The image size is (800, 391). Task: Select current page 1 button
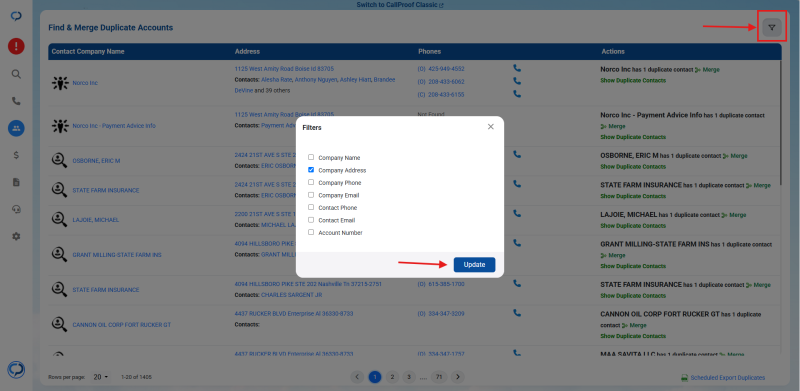click(x=374, y=377)
